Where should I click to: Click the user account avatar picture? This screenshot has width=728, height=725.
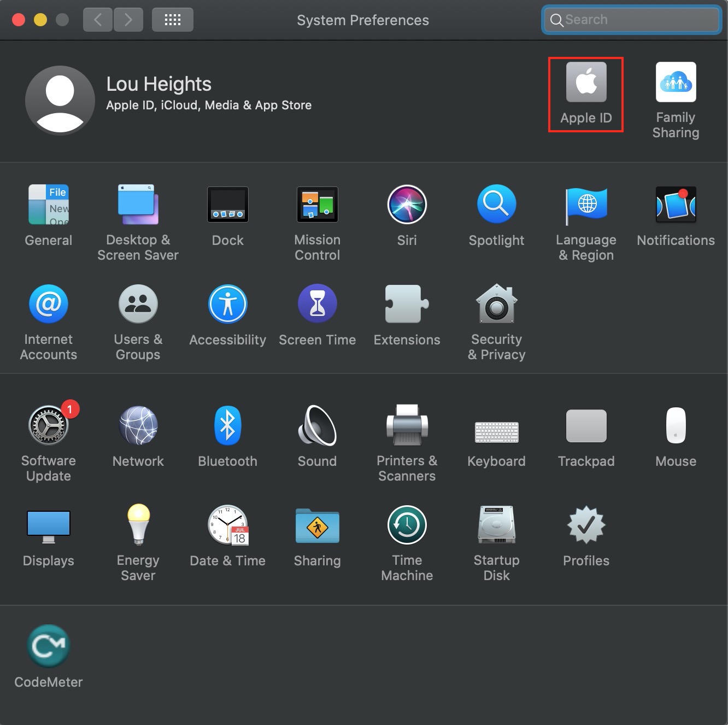(x=60, y=100)
